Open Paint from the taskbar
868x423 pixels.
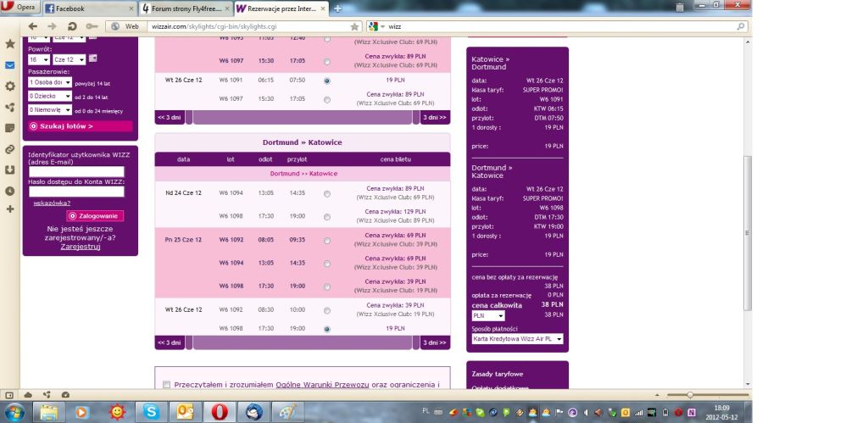click(288, 412)
